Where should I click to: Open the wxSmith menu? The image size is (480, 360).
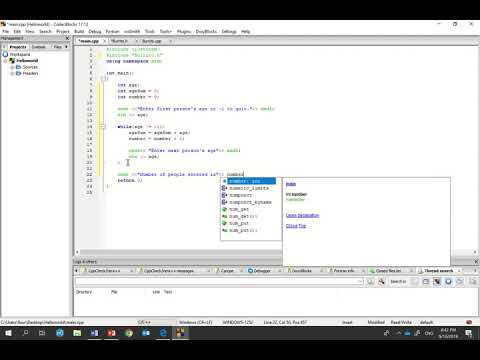click(132, 31)
